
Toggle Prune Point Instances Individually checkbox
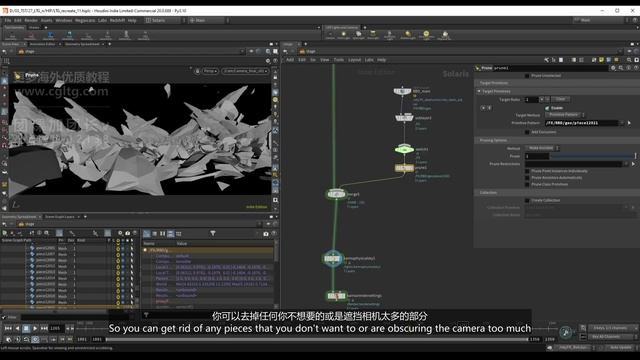[x=527, y=171]
